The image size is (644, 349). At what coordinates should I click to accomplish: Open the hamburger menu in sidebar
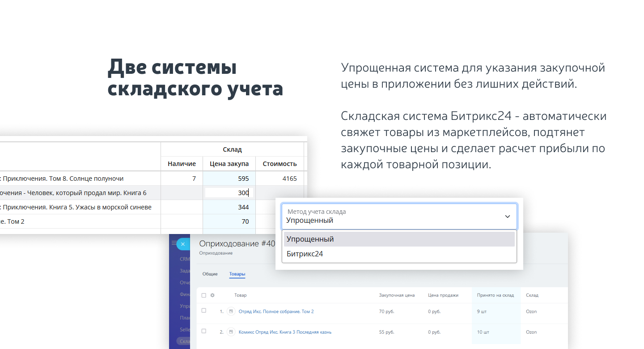point(174,243)
